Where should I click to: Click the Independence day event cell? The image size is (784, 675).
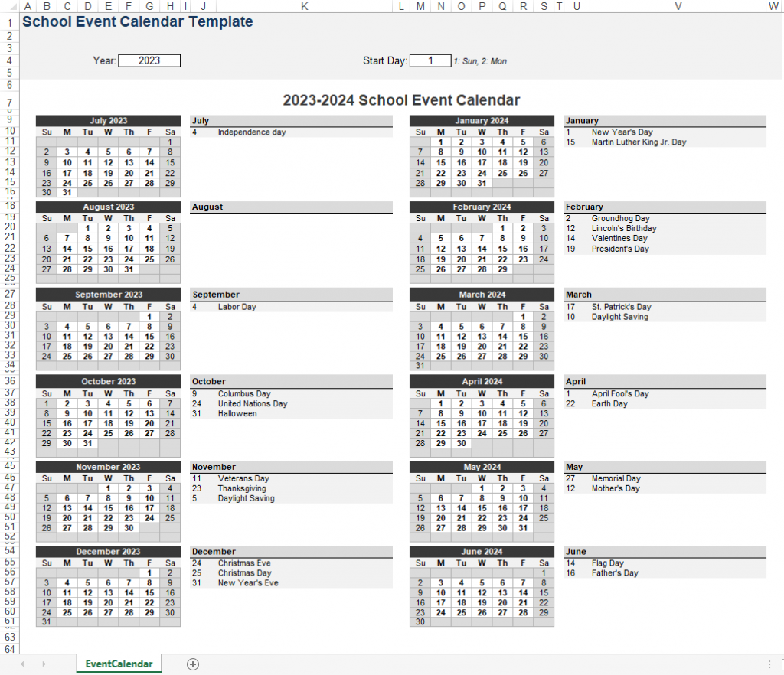coord(251,132)
